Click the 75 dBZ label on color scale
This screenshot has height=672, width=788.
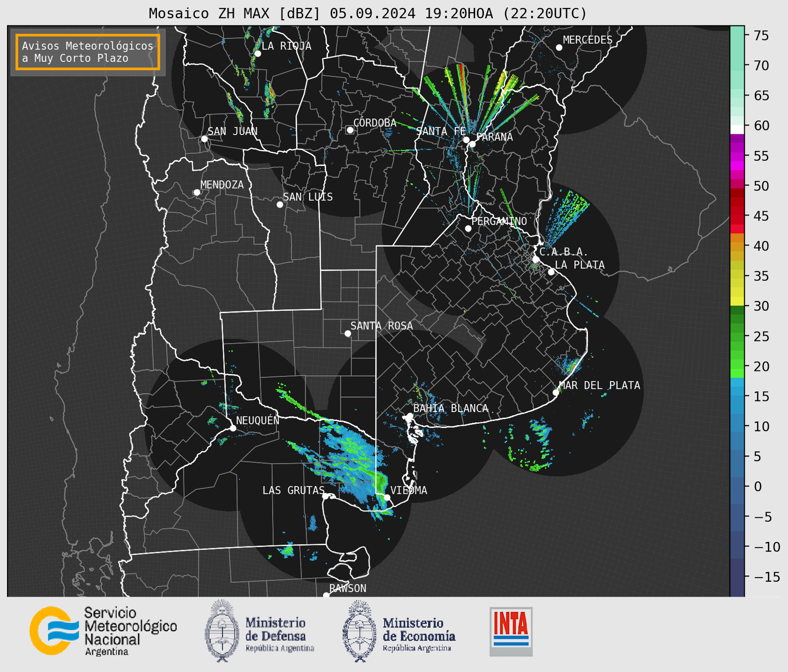tap(761, 36)
